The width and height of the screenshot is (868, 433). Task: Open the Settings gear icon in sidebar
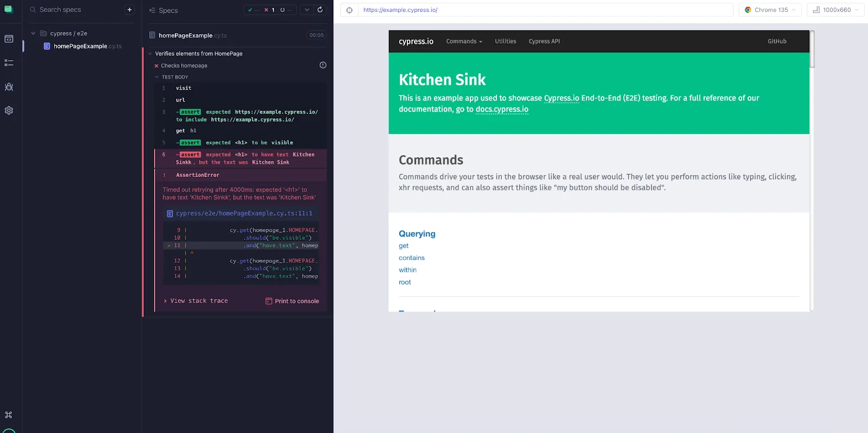9,110
